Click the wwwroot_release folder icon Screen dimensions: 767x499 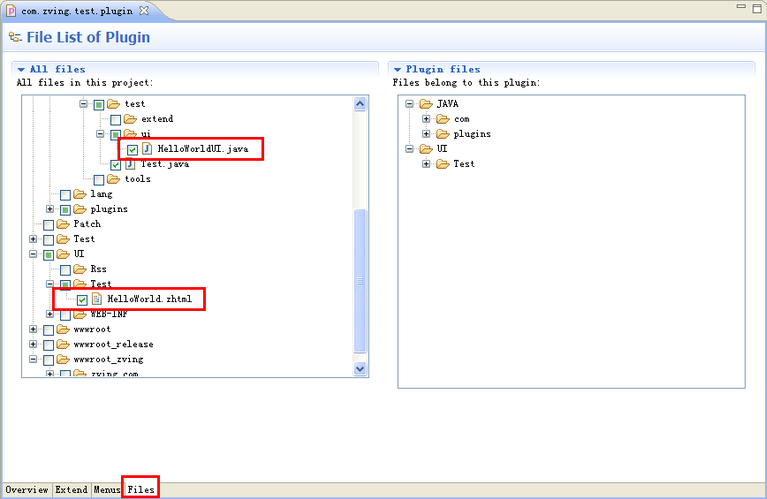click(64, 344)
